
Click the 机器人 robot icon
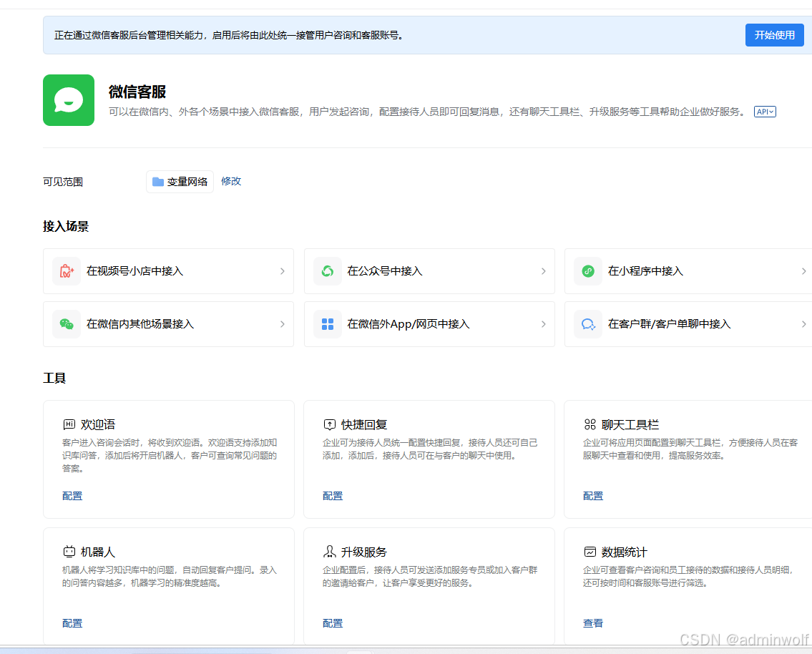click(69, 552)
